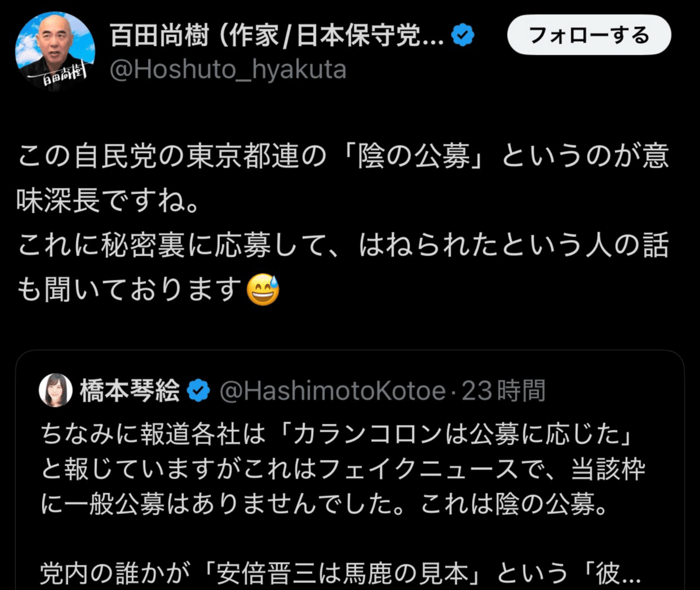The height and width of the screenshot is (590, 700).
Task: Click the blue verified badge beside 百田尚樹
Action: pyautogui.click(x=463, y=37)
